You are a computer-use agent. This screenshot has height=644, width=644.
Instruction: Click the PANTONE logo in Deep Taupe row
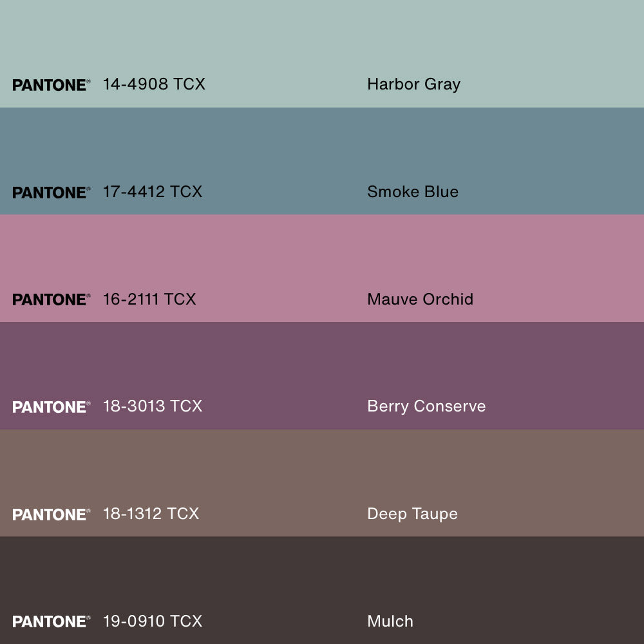point(51,515)
